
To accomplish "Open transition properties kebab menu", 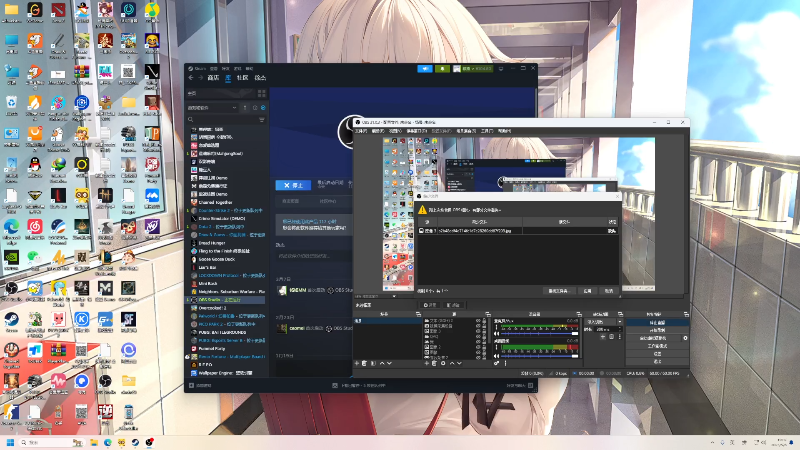I will (x=620, y=337).
